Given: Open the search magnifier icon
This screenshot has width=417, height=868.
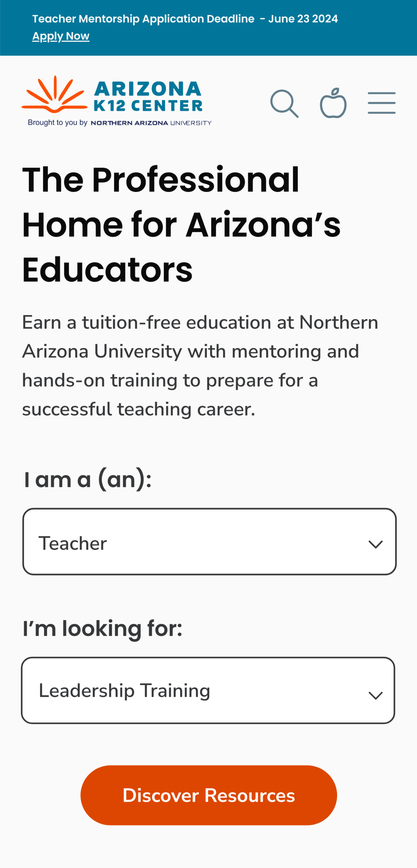Looking at the screenshot, I should click(x=284, y=104).
